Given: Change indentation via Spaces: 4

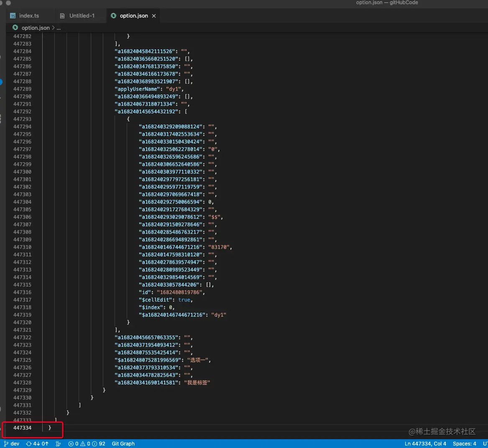Looking at the screenshot, I should click(464, 444).
